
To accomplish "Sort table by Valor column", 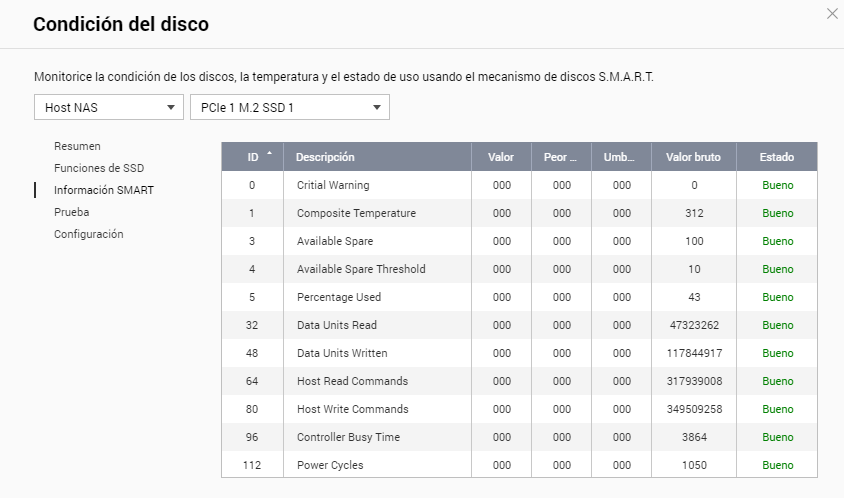I will click(501, 157).
